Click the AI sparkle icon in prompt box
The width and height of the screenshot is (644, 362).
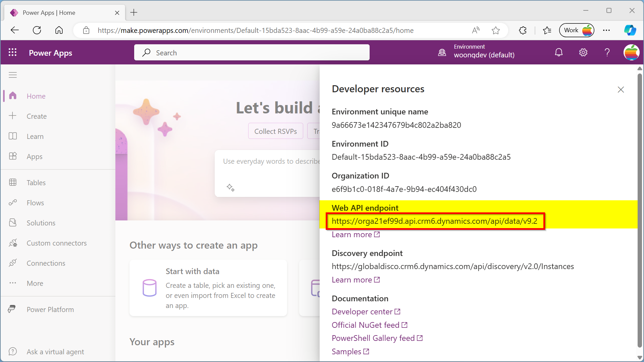230,188
